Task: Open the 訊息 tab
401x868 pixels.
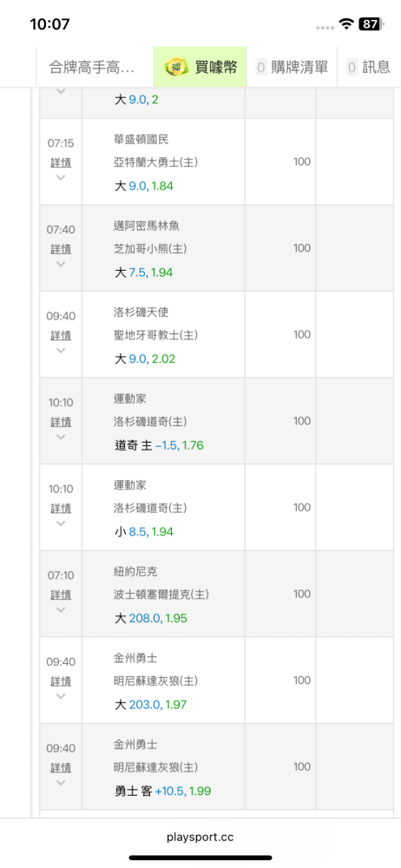Action: [x=370, y=67]
